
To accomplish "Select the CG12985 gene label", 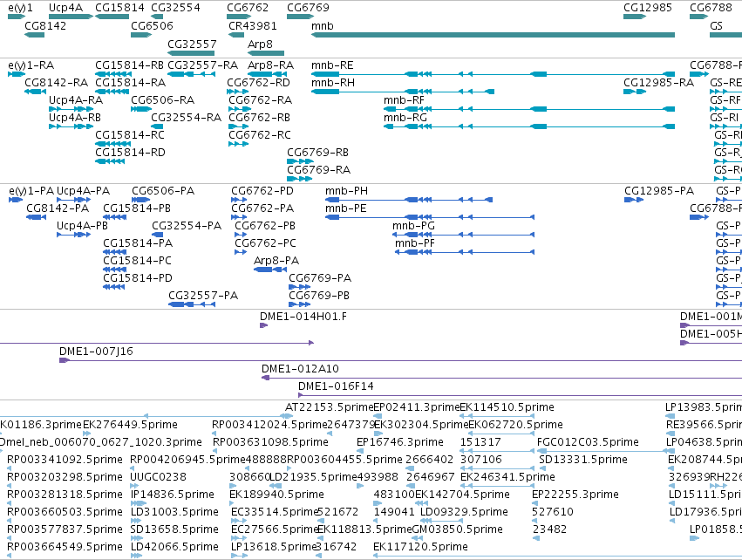I will (648, 8).
